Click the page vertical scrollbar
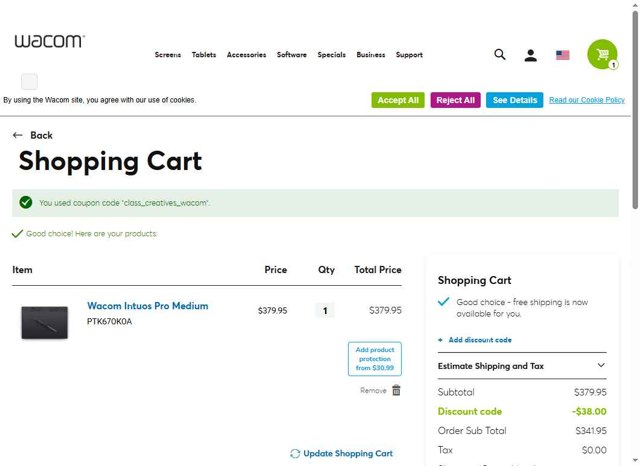 (x=635, y=110)
